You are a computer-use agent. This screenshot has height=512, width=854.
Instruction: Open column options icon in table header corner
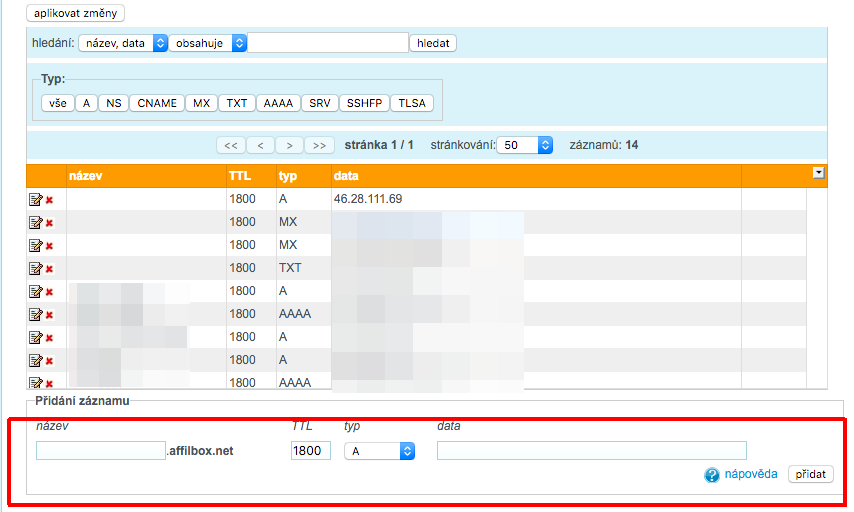[818, 173]
